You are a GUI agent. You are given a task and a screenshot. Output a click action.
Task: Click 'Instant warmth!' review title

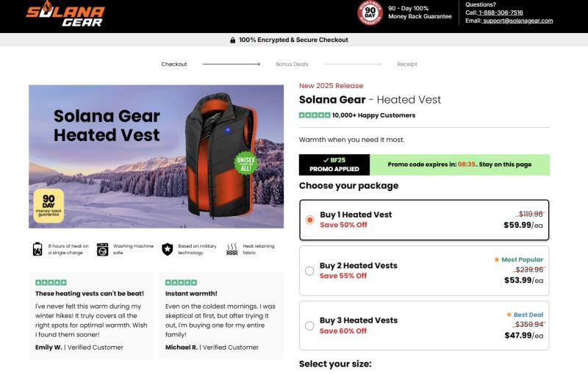[x=191, y=293]
